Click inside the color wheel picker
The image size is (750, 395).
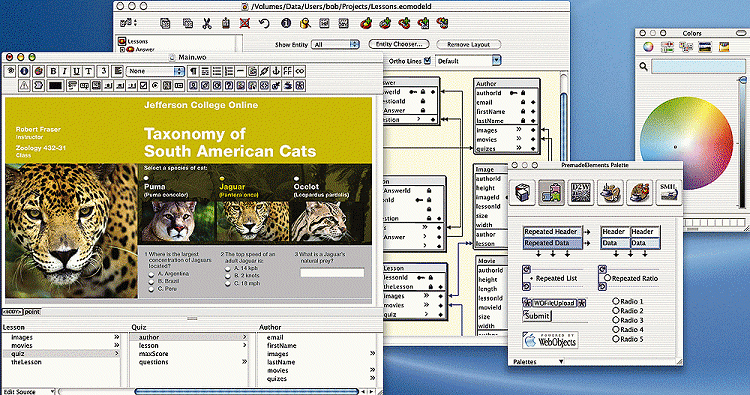point(686,143)
